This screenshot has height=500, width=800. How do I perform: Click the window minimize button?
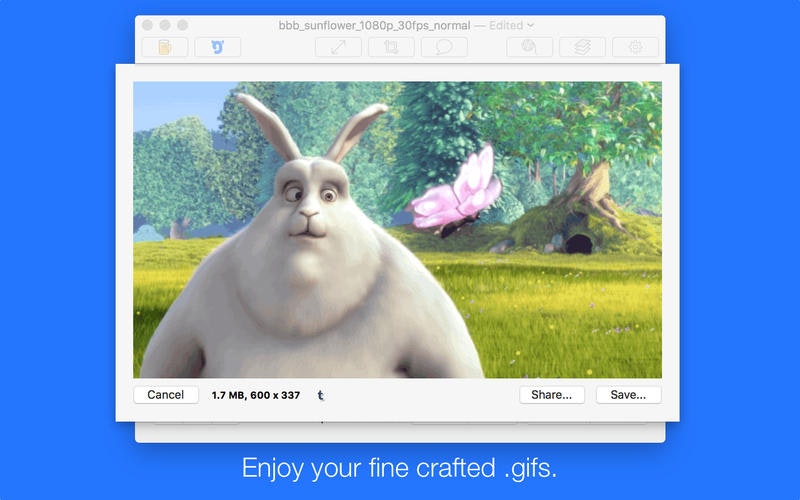click(x=165, y=25)
